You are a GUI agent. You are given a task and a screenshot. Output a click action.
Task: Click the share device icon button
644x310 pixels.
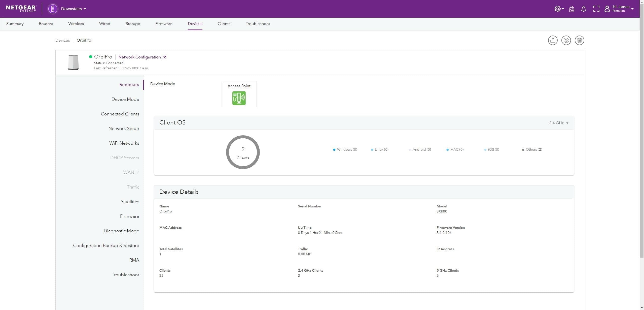553,40
